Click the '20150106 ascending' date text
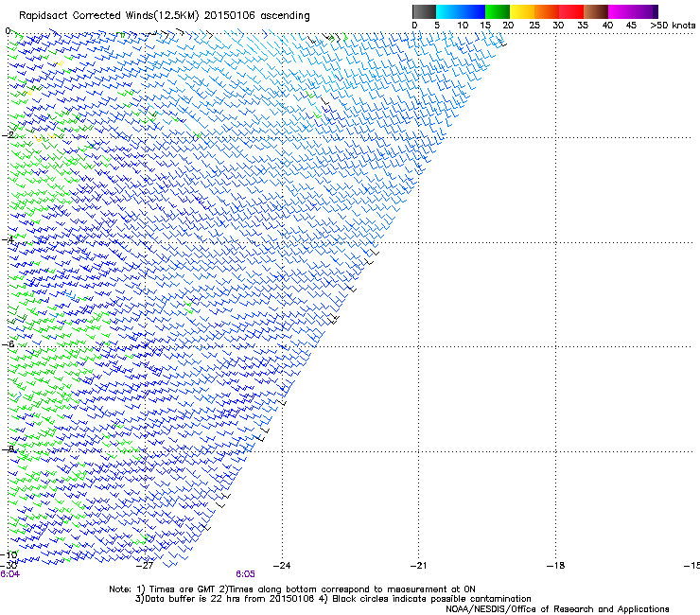The width and height of the screenshot is (700, 615). coord(256,16)
